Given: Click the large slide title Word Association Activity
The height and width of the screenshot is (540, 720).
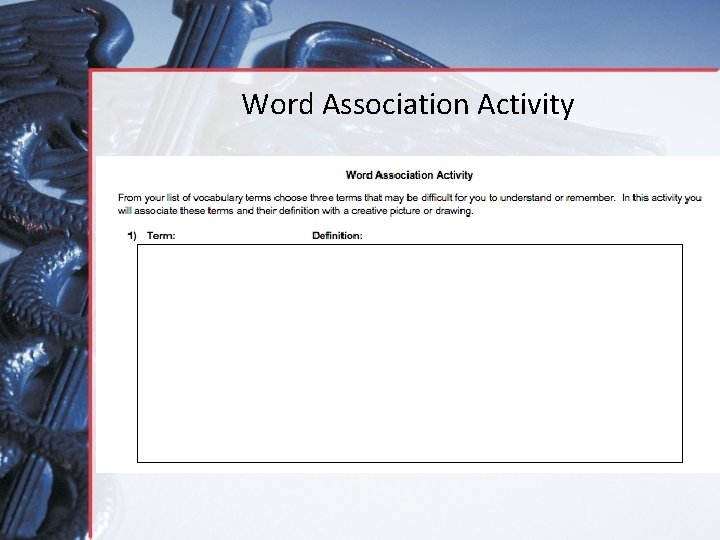Looking at the screenshot, I should (408, 104).
